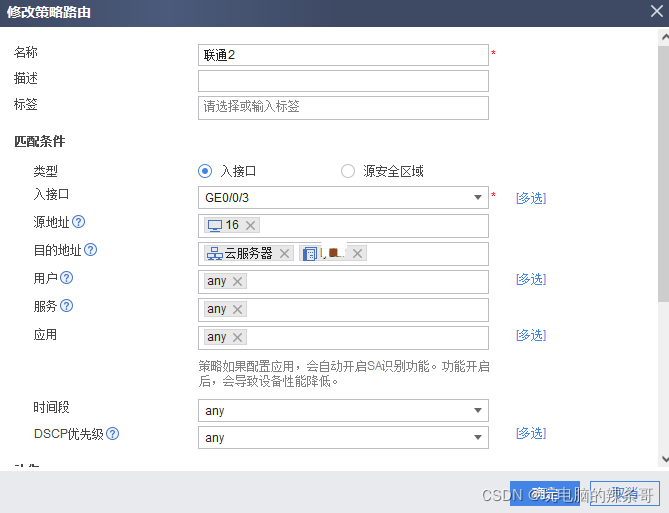
Task: Click inside the 目的地址 field
Action: 343,254
